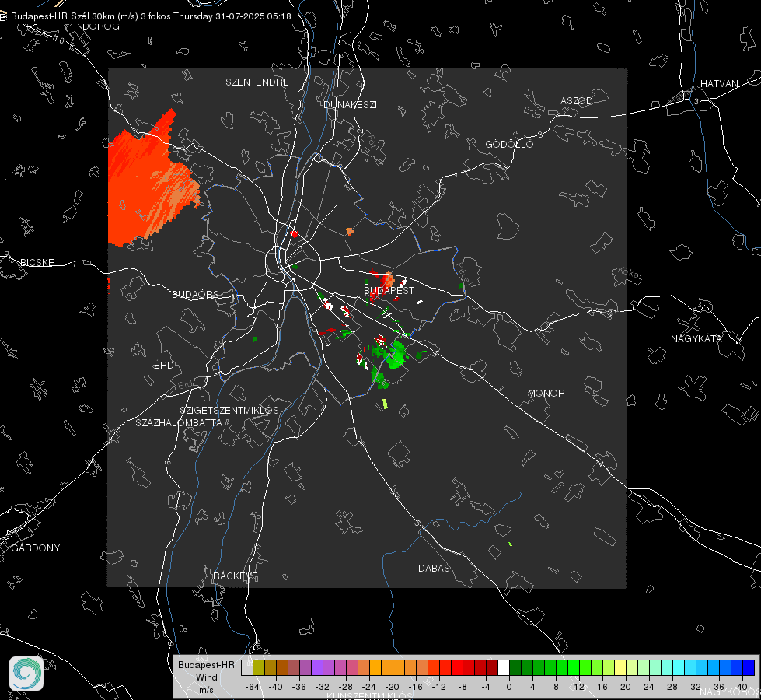The height and width of the screenshot is (700, 761).
Task: Click the GÖDÖLLŐ town label
Action: (x=509, y=144)
